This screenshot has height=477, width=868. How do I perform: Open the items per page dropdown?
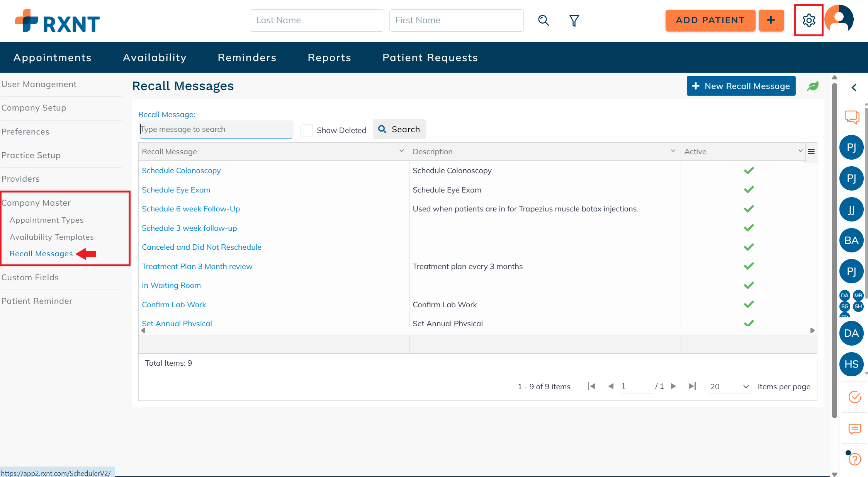[x=729, y=387]
